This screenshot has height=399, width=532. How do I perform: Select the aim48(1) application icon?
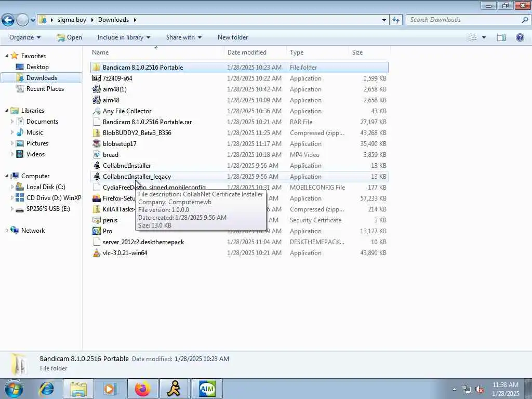point(96,89)
